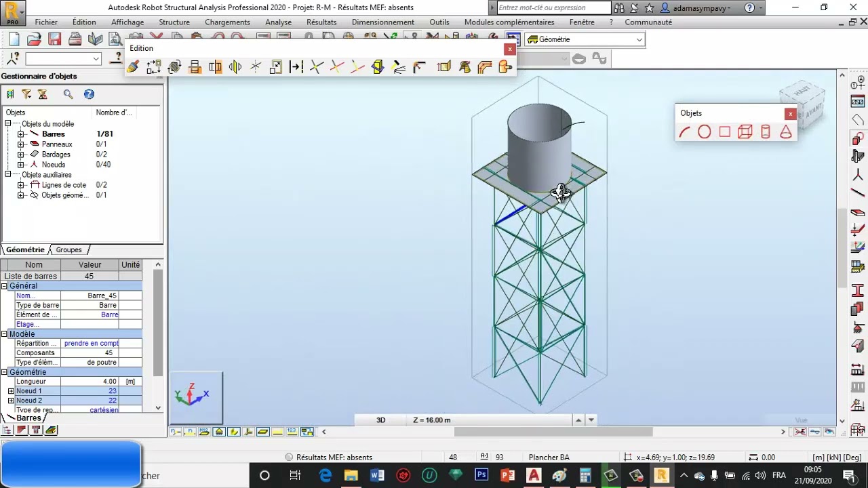
Task: Open the Structure menu
Action: 174,22
